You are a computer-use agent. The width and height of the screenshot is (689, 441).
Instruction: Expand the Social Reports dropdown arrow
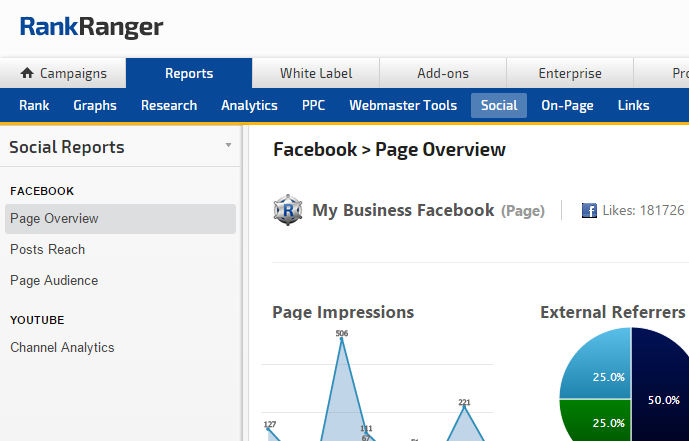pyautogui.click(x=228, y=145)
